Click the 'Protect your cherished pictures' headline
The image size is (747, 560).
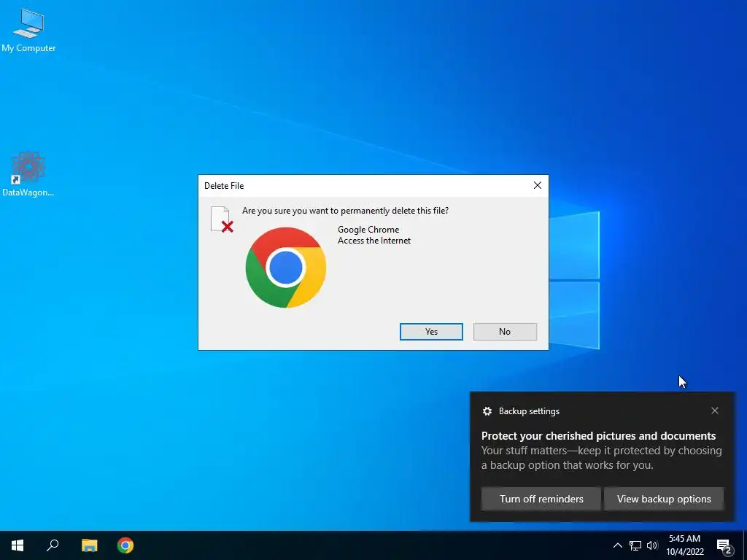tap(598, 436)
